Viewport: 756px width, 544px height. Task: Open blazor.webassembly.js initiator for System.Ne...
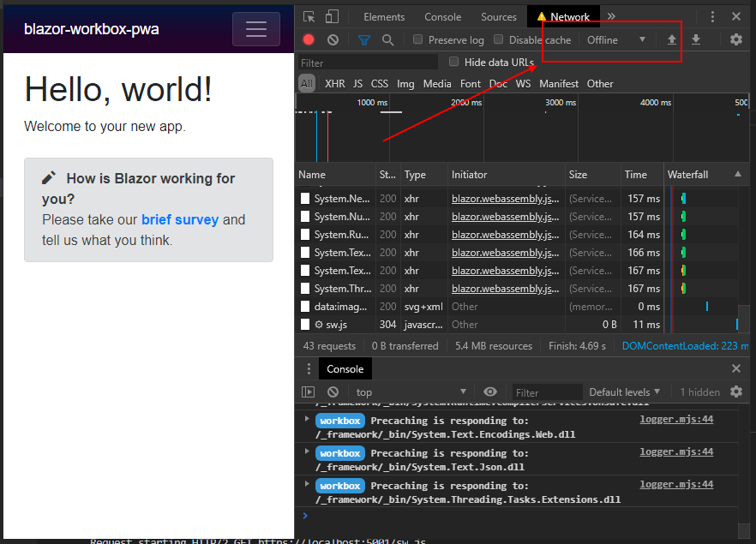pyautogui.click(x=506, y=199)
